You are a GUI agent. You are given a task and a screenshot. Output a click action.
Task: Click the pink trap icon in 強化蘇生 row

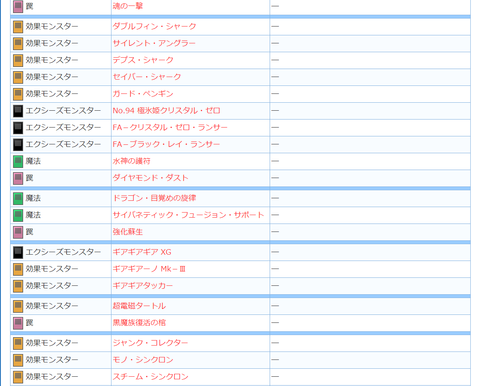[18, 232]
